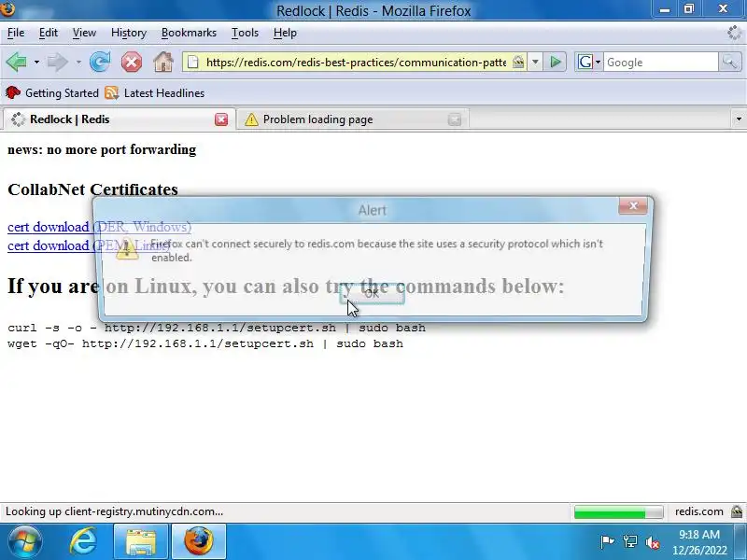Image resolution: width=747 pixels, height=560 pixels.
Task: Click the wget setupcert.sh command line
Action: pyautogui.click(x=205, y=343)
